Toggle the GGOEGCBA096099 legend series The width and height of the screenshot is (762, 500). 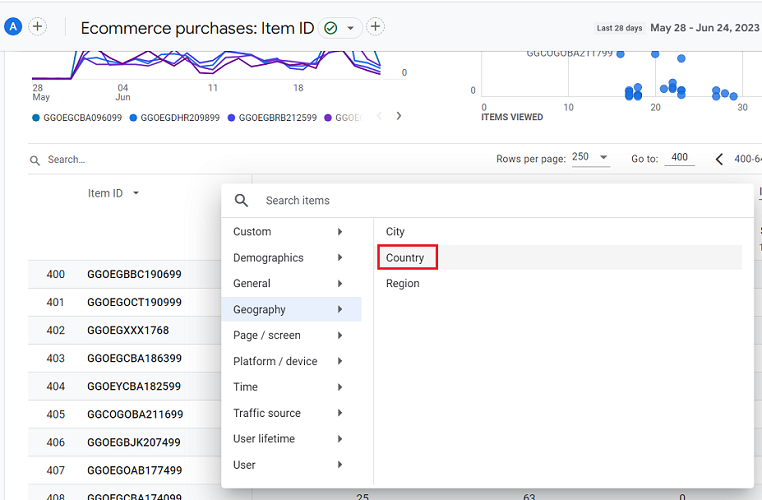pos(77,117)
